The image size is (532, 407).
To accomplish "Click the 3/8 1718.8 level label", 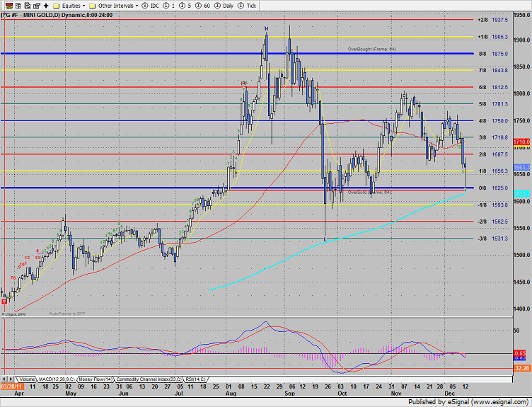I will click(x=493, y=137).
